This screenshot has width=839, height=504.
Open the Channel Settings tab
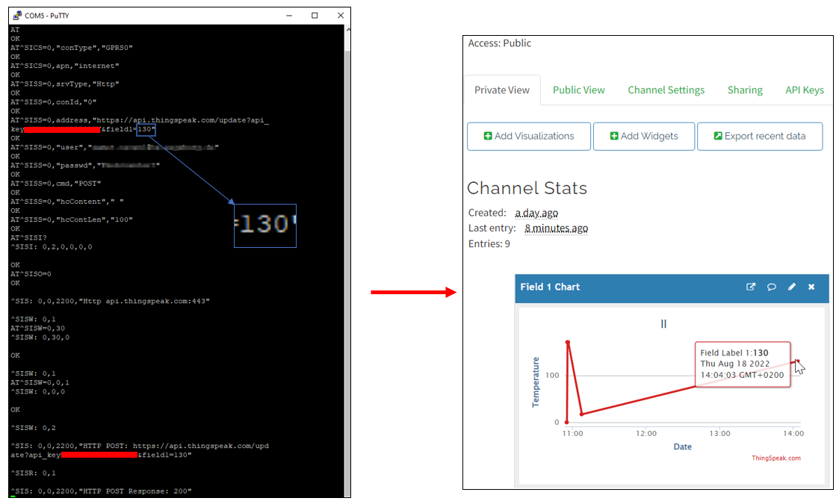point(666,90)
